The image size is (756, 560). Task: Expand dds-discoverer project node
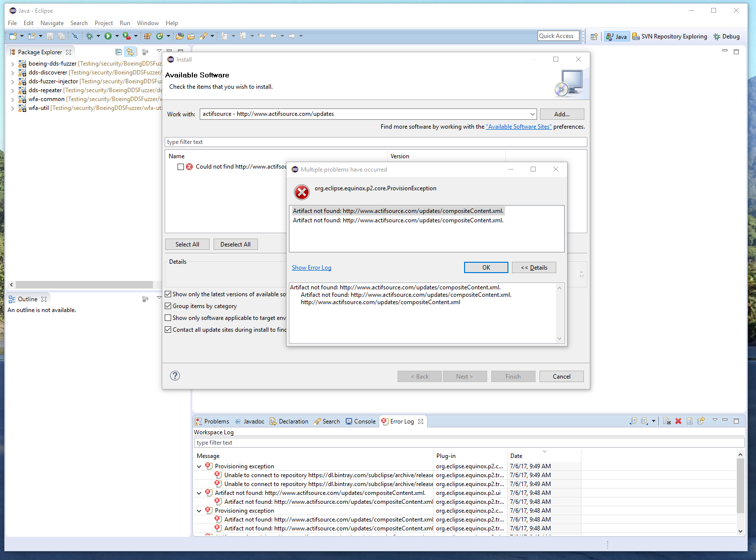(x=12, y=72)
